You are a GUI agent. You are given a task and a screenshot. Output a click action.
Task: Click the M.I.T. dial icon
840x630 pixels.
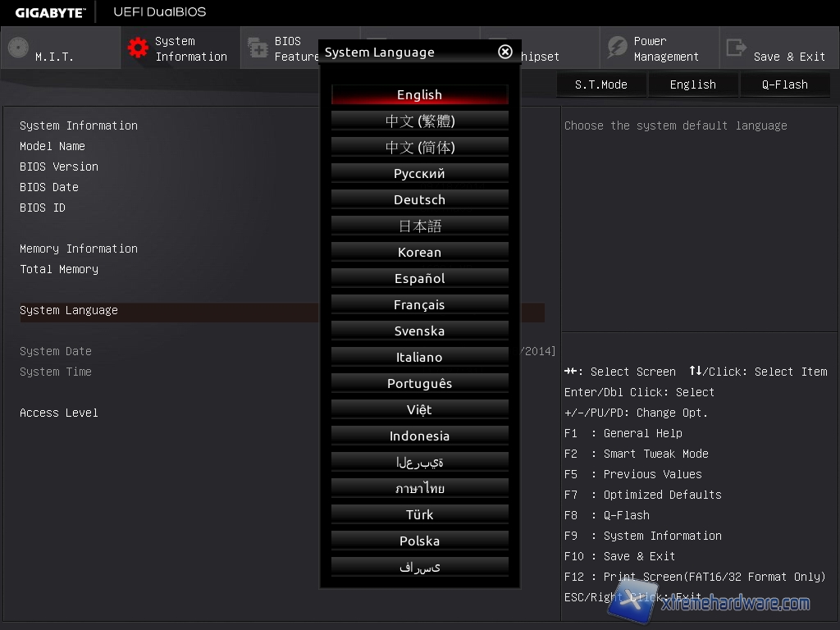pyautogui.click(x=18, y=48)
